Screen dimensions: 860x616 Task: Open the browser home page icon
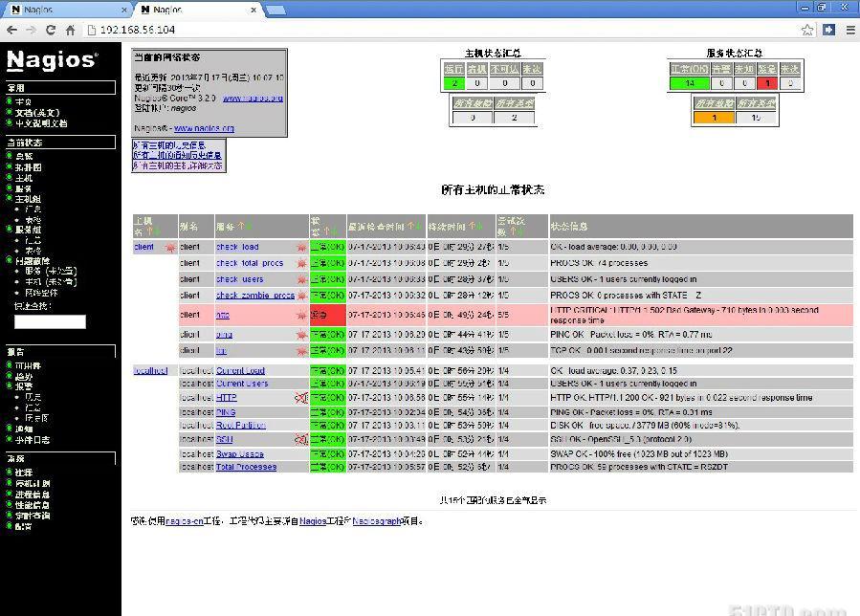[70, 31]
